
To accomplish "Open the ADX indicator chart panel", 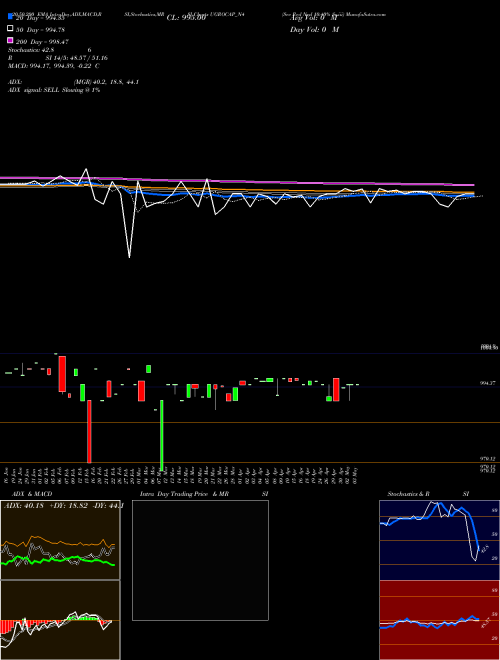I will [x=60, y=540].
